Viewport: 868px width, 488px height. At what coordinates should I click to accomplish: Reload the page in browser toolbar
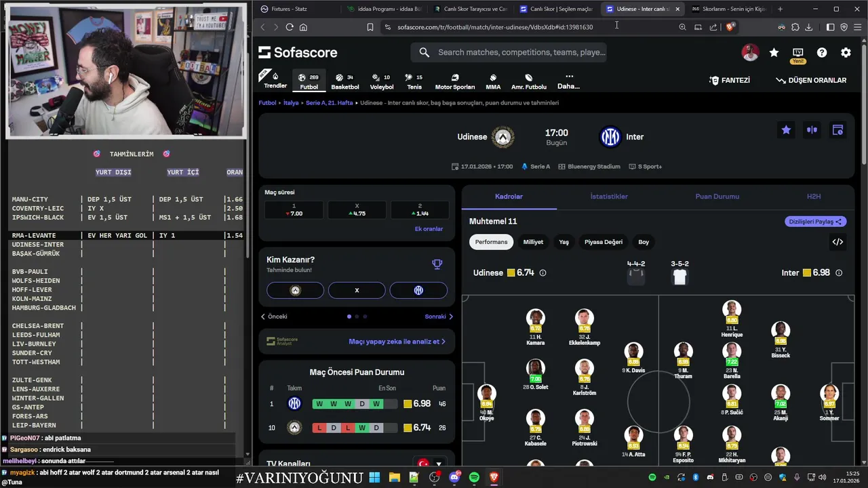[290, 27]
